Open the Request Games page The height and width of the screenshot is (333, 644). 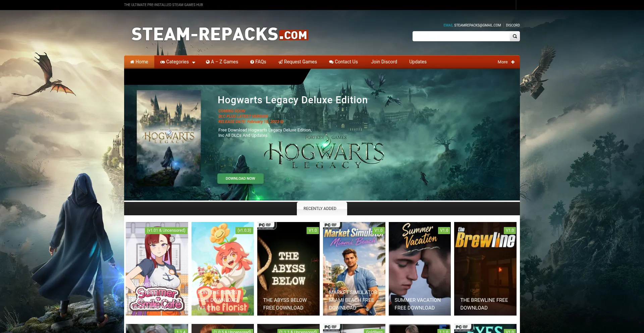[298, 62]
